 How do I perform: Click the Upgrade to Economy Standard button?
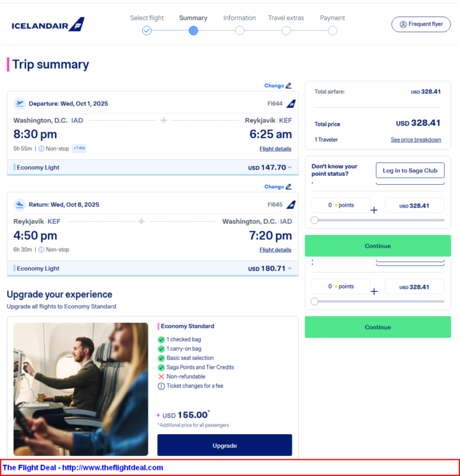pos(225,445)
